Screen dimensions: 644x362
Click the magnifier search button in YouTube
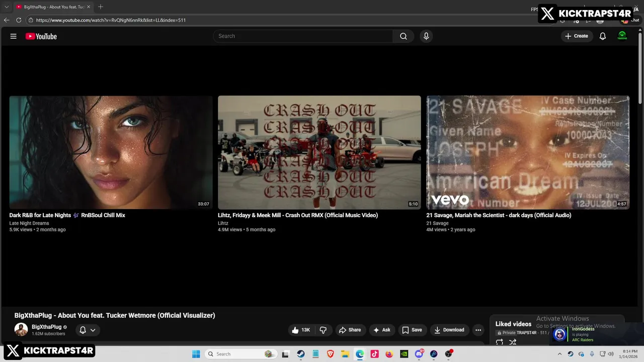click(x=404, y=36)
